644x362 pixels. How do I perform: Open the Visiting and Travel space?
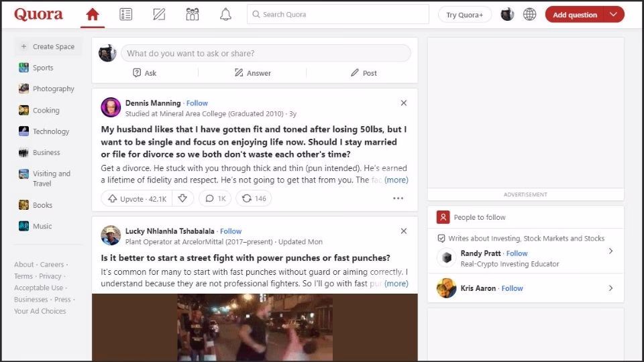click(45, 178)
